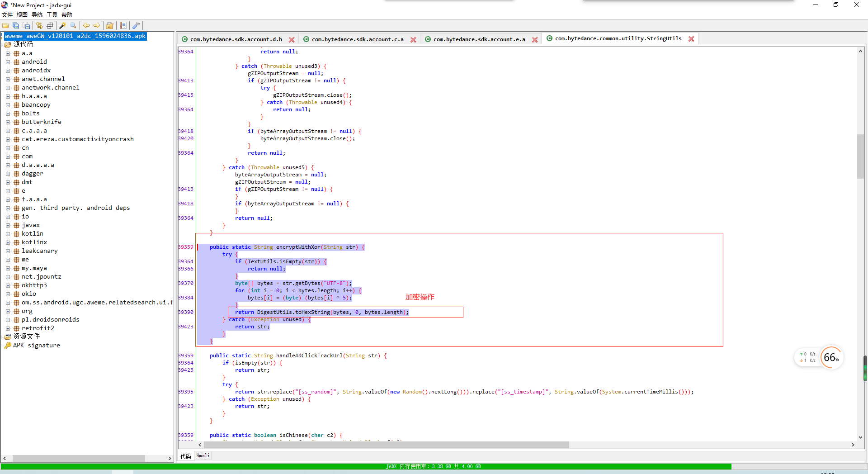Click the isChinese method declaration
This screenshot has height=474, width=868.
[x=276, y=436]
